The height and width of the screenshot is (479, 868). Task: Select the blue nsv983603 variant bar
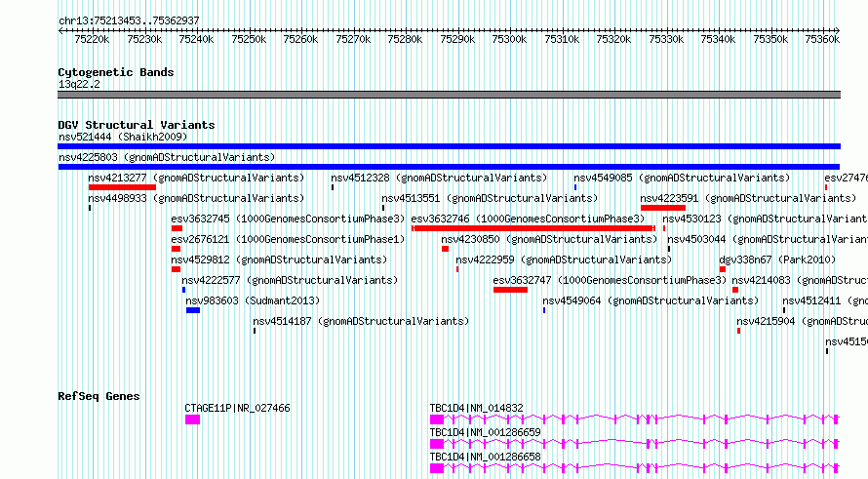[193, 310]
